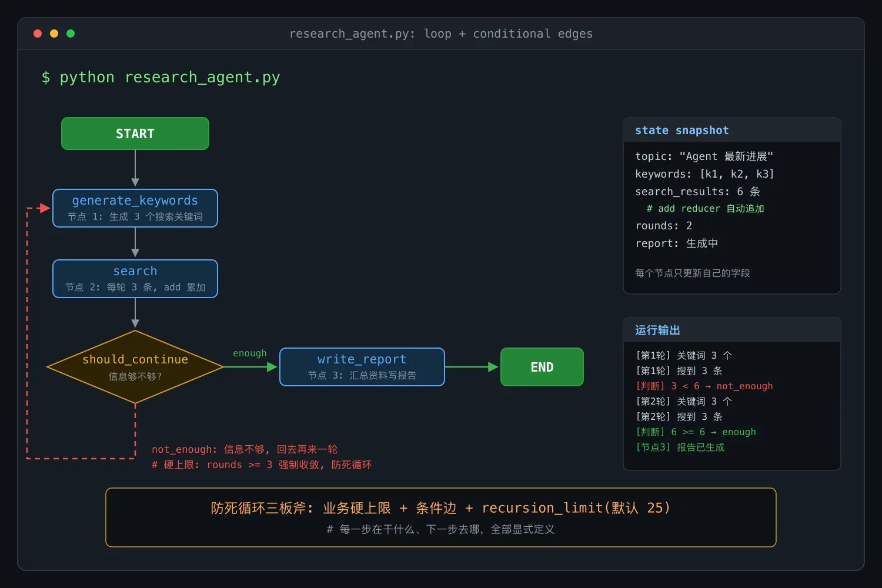Click the '# add reducer 自动追加' comment

tap(706, 209)
